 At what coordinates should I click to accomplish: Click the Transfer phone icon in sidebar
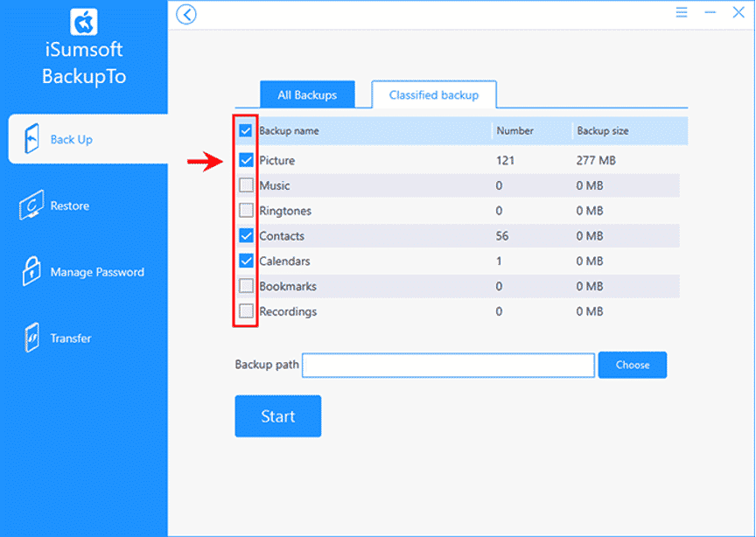(x=31, y=338)
